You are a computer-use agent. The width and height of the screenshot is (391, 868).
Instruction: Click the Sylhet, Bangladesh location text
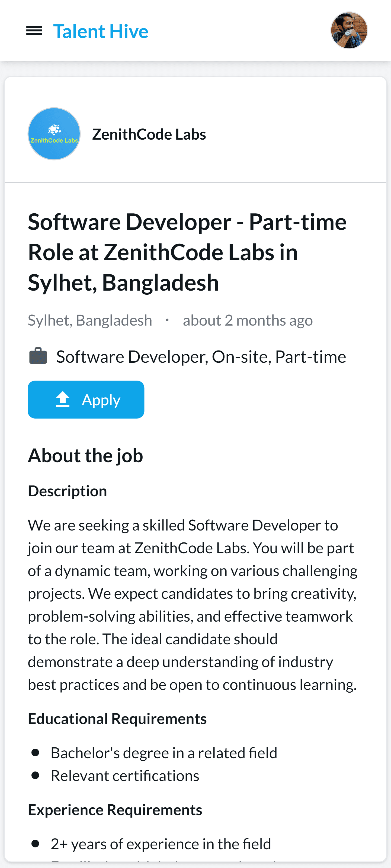click(x=90, y=320)
